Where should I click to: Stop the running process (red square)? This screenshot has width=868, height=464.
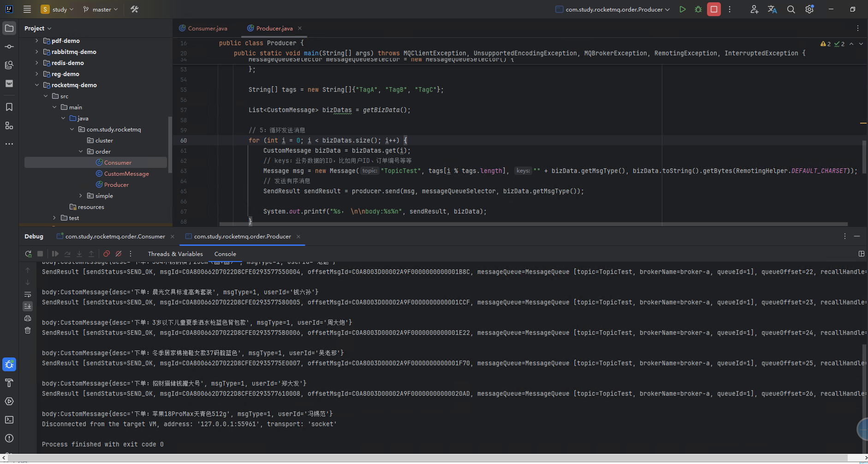(714, 9)
